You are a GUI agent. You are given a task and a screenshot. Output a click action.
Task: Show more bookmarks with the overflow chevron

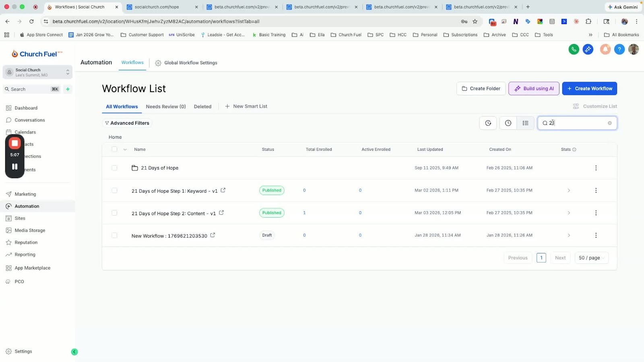[x=590, y=35]
